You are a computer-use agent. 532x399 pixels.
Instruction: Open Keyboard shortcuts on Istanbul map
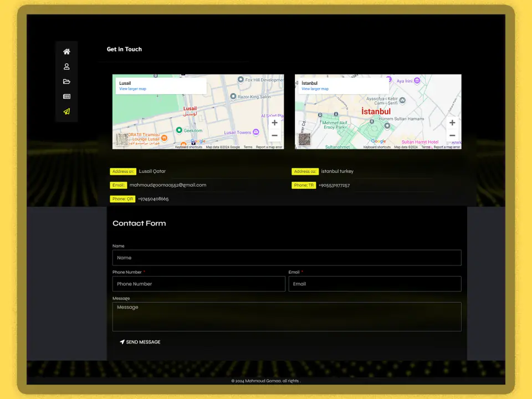377,147
